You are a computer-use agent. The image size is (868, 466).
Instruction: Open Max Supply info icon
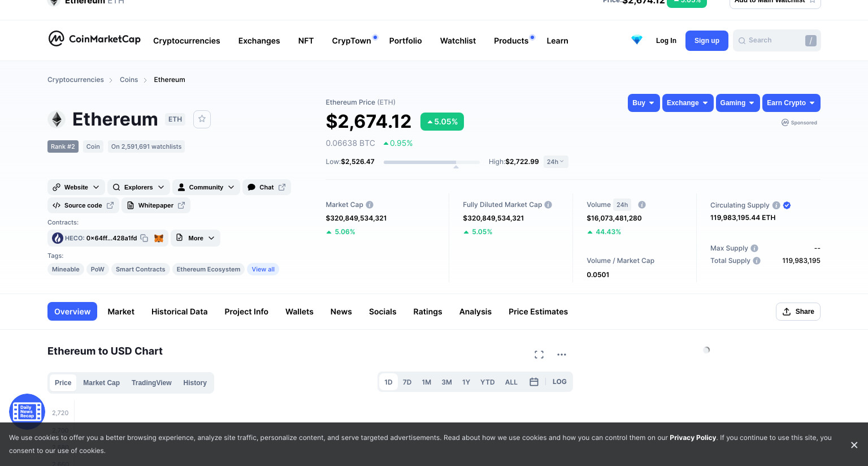point(754,248)
